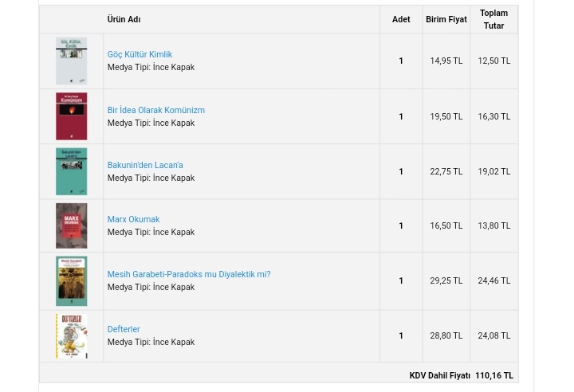Click the red Komünizm book cover thumbnail

[71, 116]
